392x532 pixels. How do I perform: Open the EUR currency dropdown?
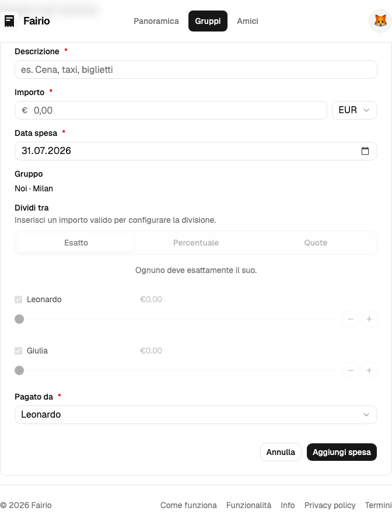354,110
